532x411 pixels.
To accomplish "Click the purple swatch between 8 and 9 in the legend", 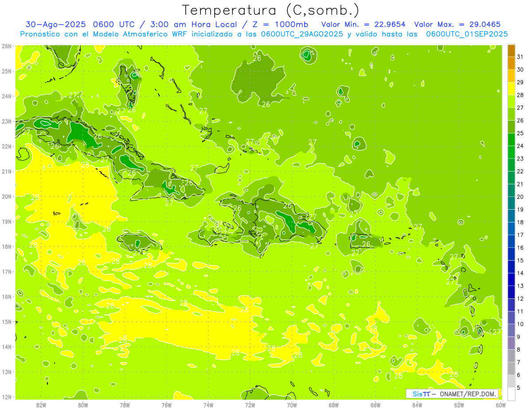I will coord(511,343).
